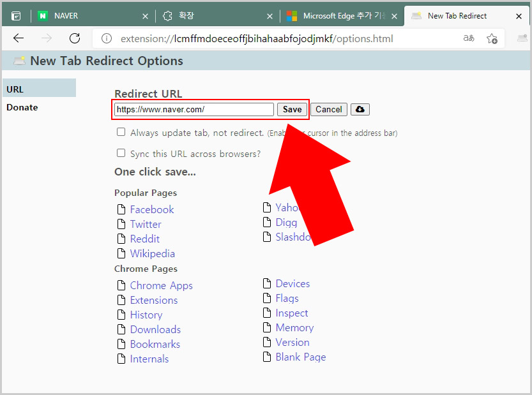Select URL in the options sidebar
Viewport: 532px width, 395px height.
click(39, 89)
